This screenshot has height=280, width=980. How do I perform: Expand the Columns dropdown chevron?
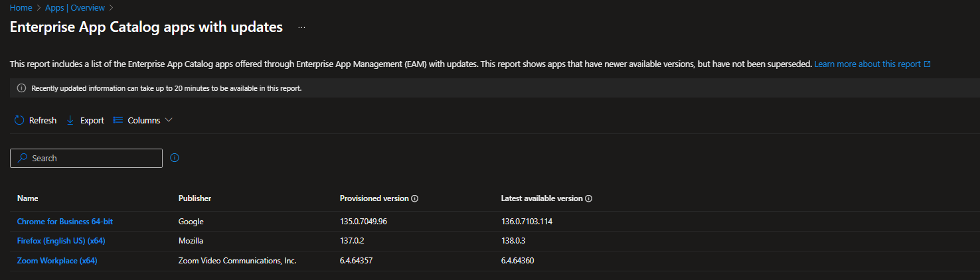tap(169, 120)
